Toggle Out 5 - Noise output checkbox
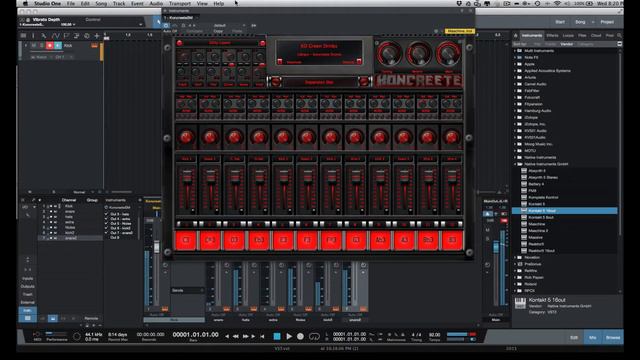This screenshot has width=640, height=360. pyautogui.click(x=107, y=223)
